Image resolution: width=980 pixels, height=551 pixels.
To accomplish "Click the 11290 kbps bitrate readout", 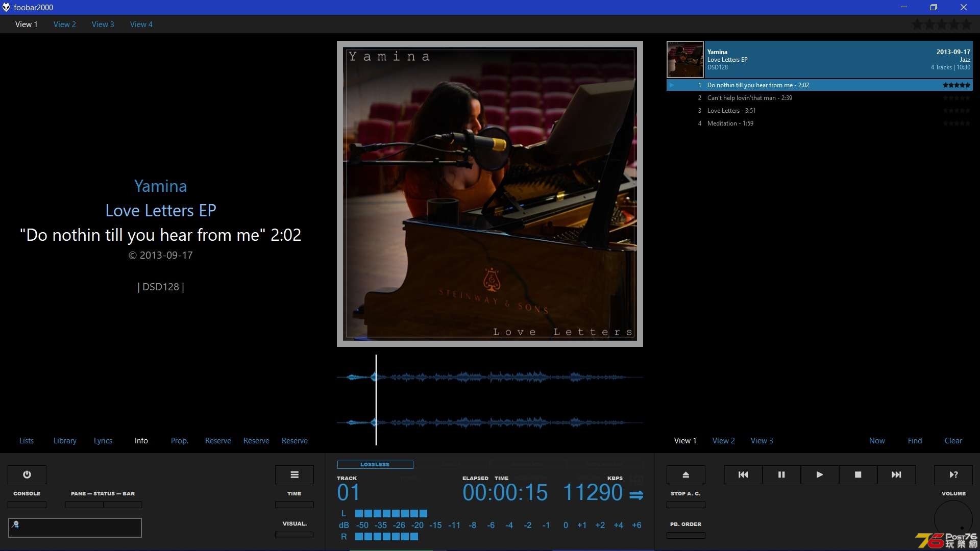I will tap(593, 493).
